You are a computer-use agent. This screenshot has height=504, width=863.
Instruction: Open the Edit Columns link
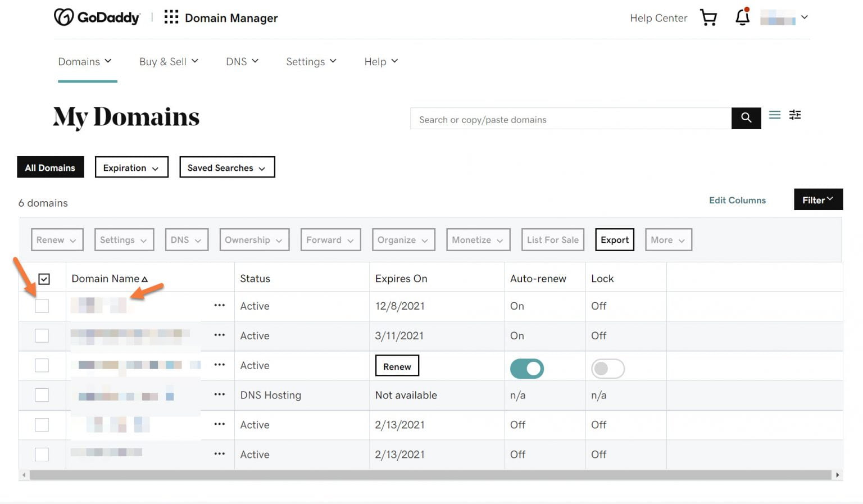point(737,200)
